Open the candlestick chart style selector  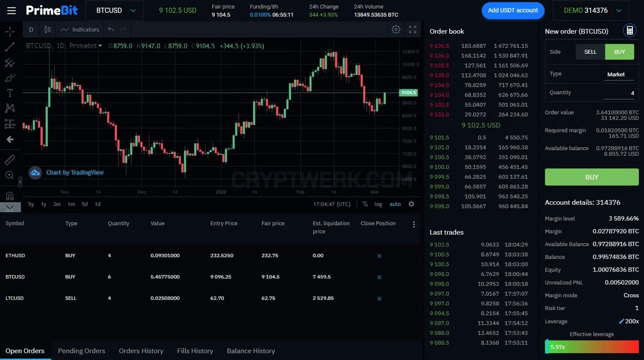(47, 30)
